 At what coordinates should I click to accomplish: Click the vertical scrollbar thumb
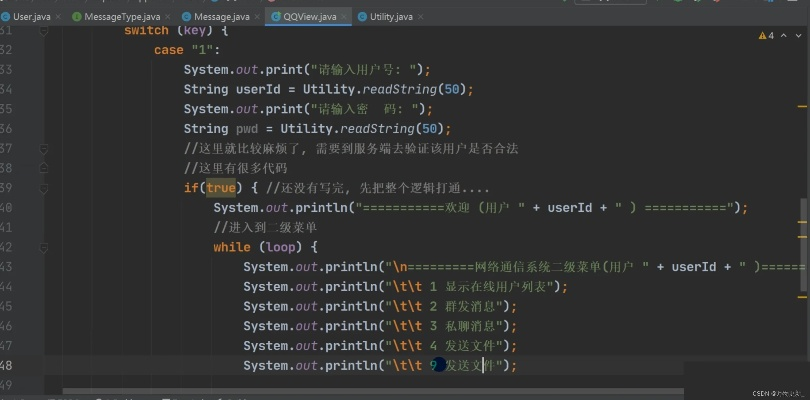[804, 245]
